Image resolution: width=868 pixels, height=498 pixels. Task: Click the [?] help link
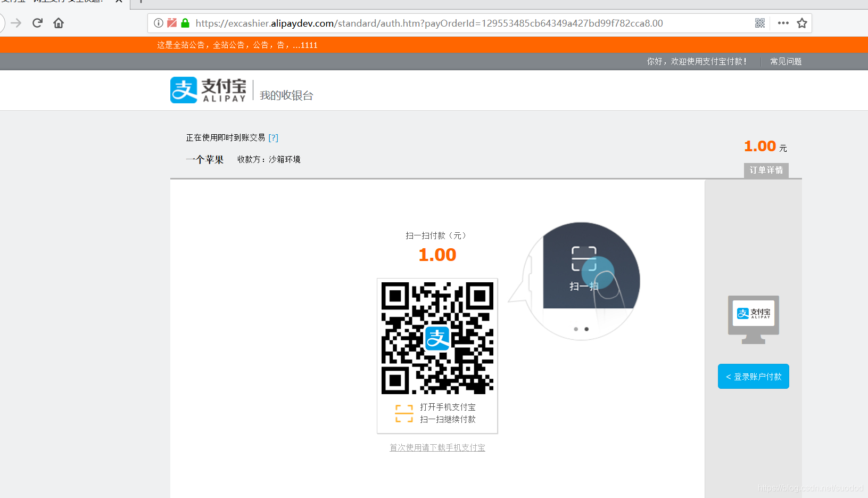tap(274, 137)
